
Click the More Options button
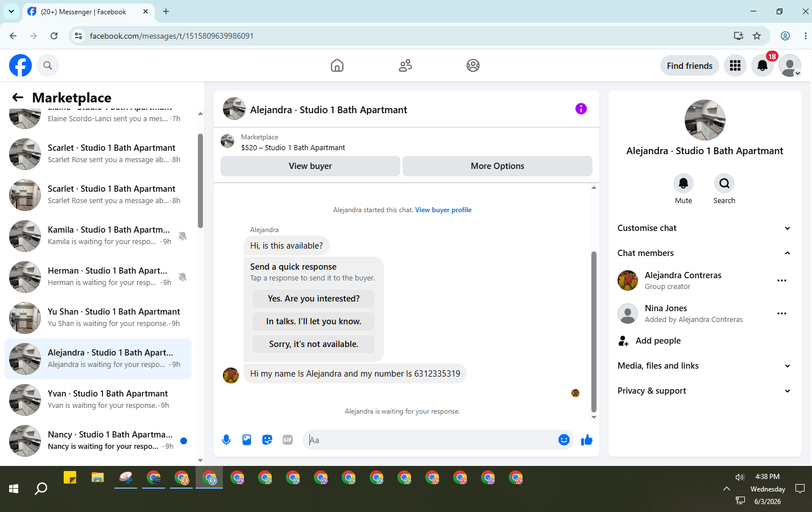tap(498, 166)
